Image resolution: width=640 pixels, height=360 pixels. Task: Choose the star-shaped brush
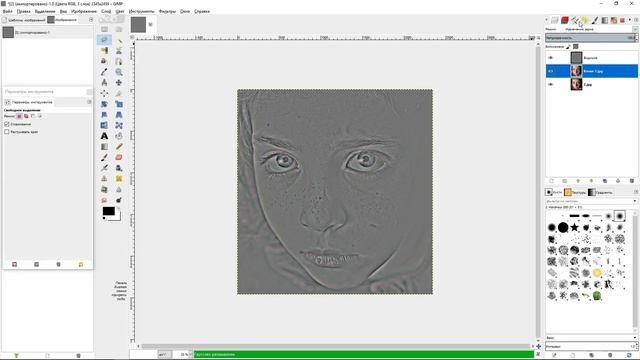[x=574, y=227]
